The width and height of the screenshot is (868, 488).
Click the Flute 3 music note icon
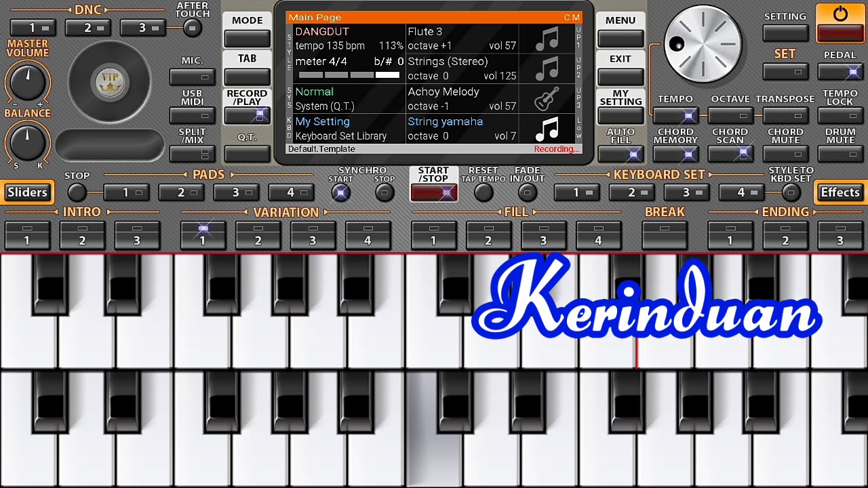tap(547, 39)
